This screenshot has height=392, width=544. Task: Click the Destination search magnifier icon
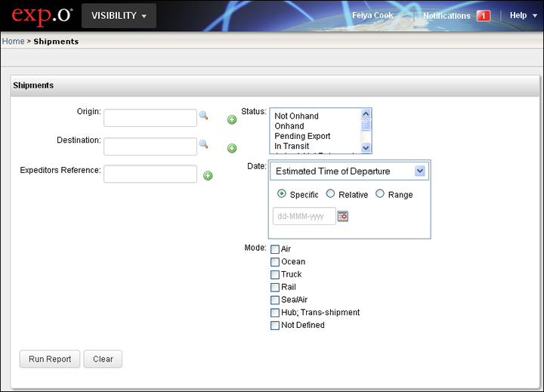tap(203, 144)
